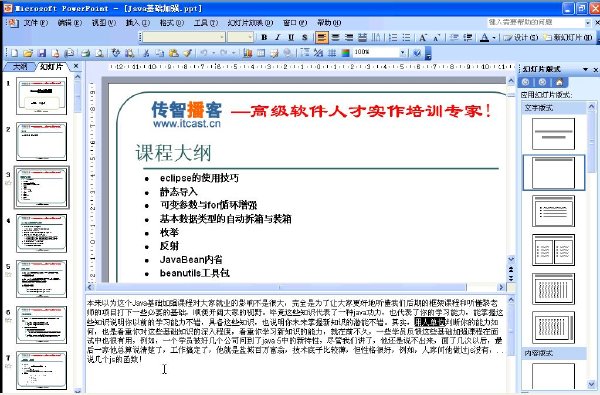Viewport: 600px width, 395px height.
Task: Insert a table via toolbar icon
Action: click(261, 53)
